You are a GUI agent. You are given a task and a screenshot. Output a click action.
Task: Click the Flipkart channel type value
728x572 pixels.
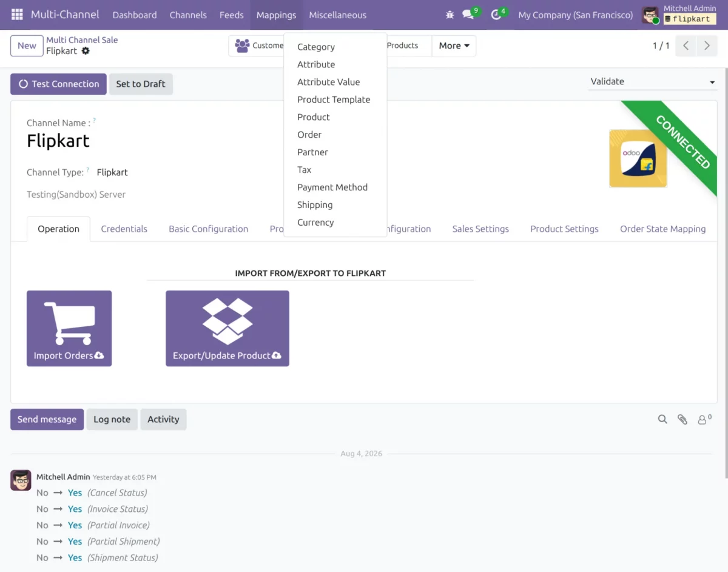coord(112,172)
